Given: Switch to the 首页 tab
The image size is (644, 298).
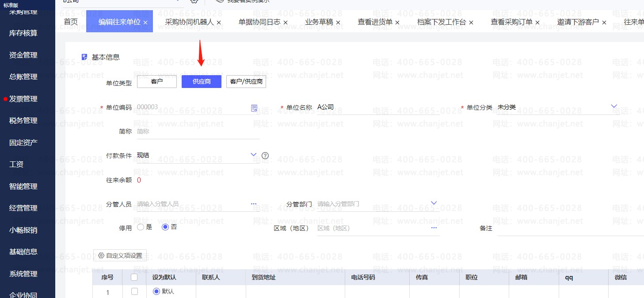Looking at the screenshot, I should 71,22.
